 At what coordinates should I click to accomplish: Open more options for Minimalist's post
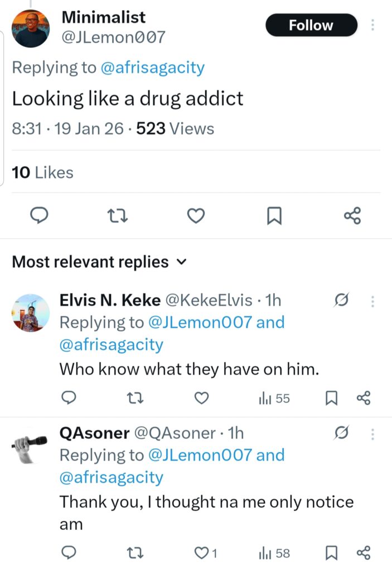372,25
